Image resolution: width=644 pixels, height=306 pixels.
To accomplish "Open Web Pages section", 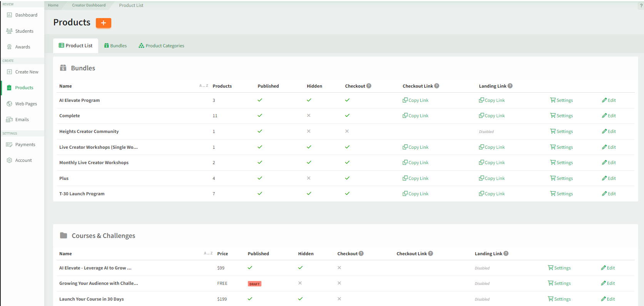I will coord(22,104).
